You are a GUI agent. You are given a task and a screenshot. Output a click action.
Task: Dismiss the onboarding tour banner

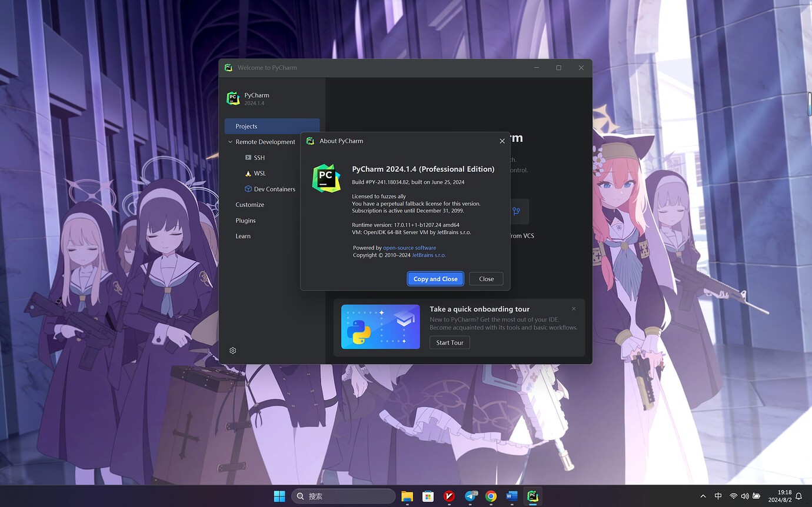574,309
